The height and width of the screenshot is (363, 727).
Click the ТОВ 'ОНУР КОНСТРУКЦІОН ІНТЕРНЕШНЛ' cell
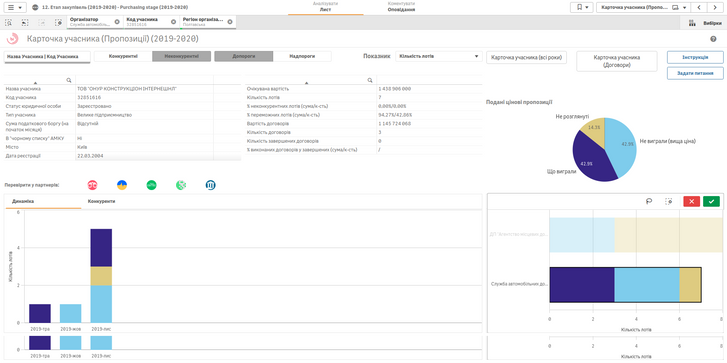[144, 89]
